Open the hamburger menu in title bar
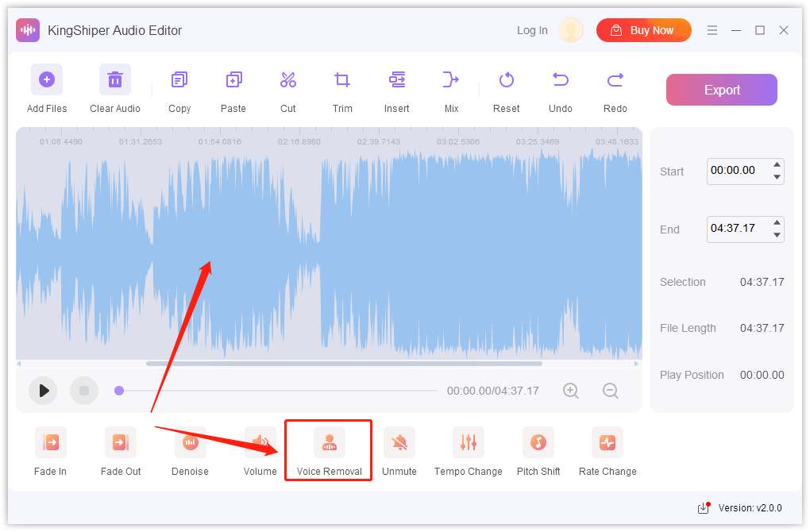This screenshot has height=532, width=810. [x=712, y=30]
